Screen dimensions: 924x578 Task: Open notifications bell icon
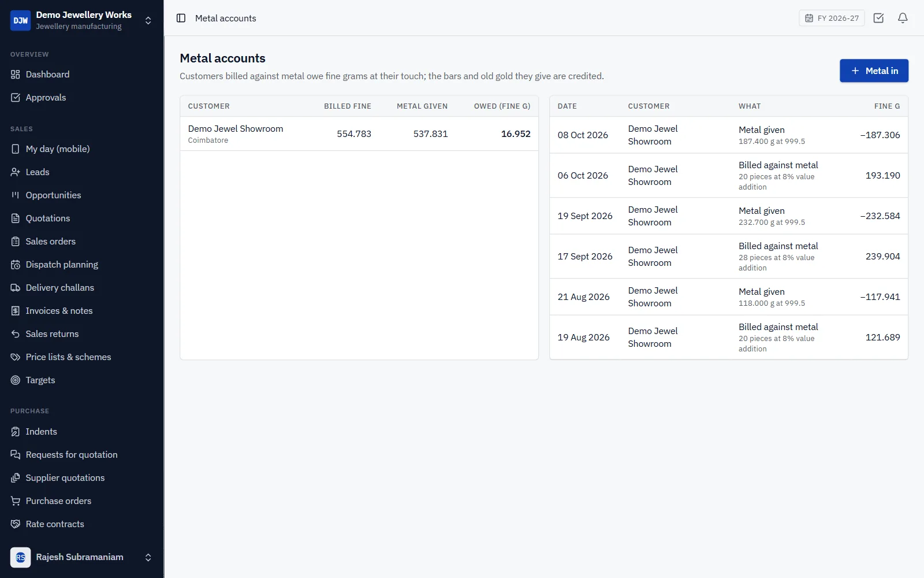point(903,18)
